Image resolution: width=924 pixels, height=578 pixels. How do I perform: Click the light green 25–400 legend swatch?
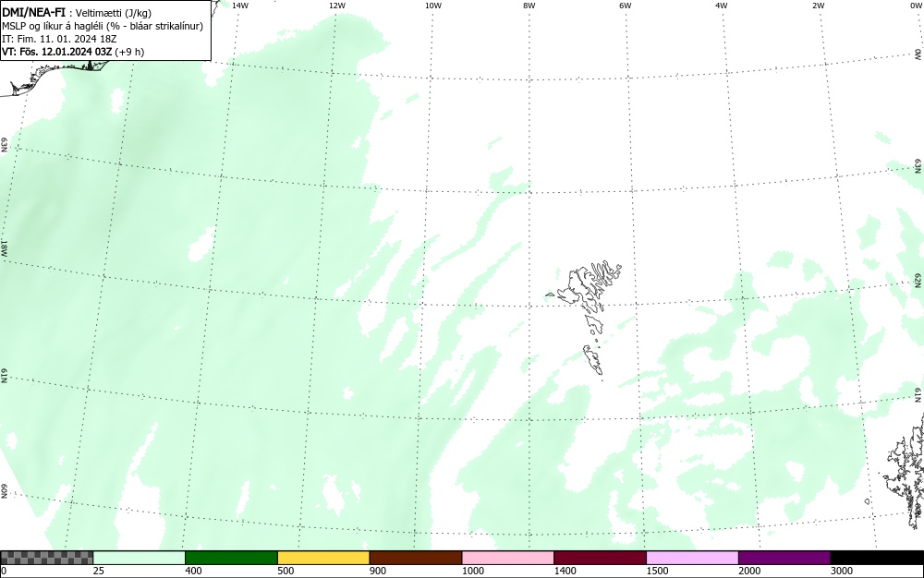[140, 558]
